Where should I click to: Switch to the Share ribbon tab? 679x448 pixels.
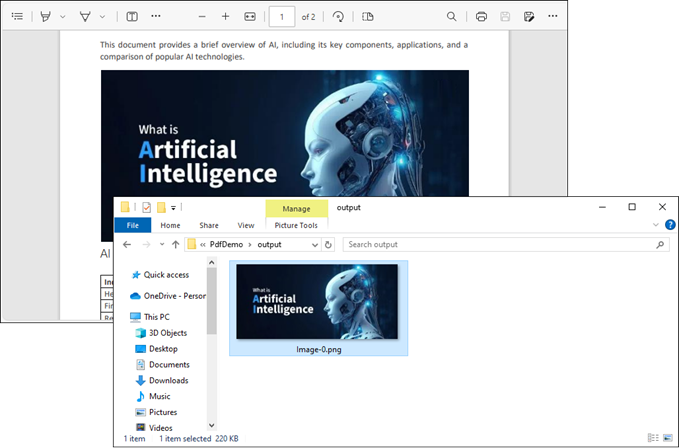click(x=209, y=225)
